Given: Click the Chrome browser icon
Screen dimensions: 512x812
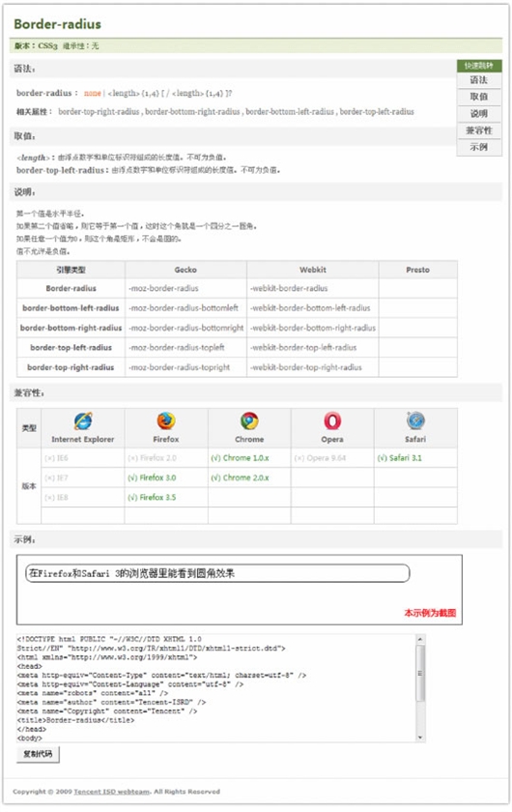Looking at the screenshot, I should coord(249,421).
